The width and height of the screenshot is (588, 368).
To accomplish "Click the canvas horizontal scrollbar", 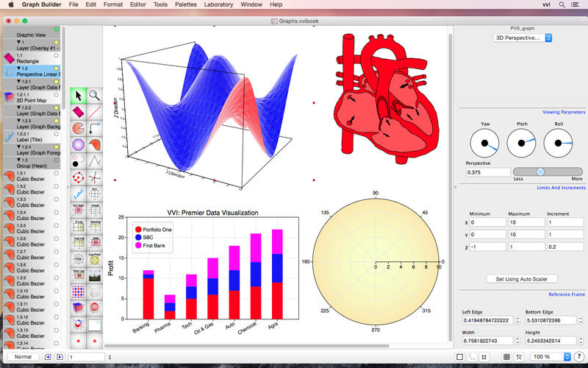I will tap(247, 346).
